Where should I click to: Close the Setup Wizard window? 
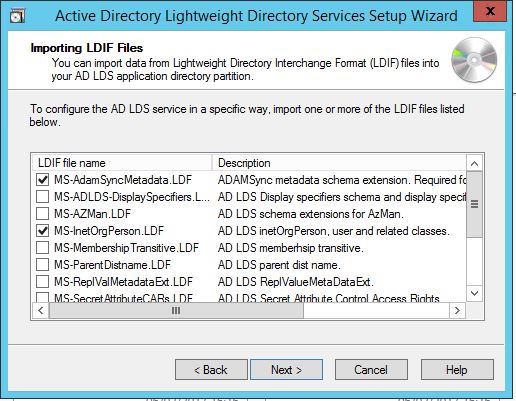point(490,11)
